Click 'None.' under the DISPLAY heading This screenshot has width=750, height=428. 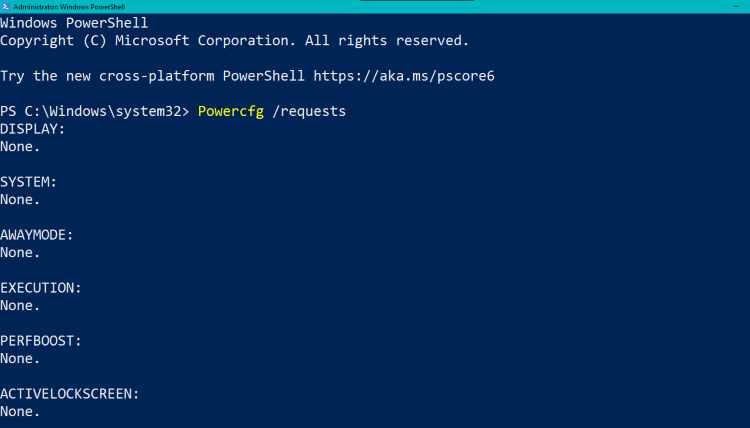20,146
